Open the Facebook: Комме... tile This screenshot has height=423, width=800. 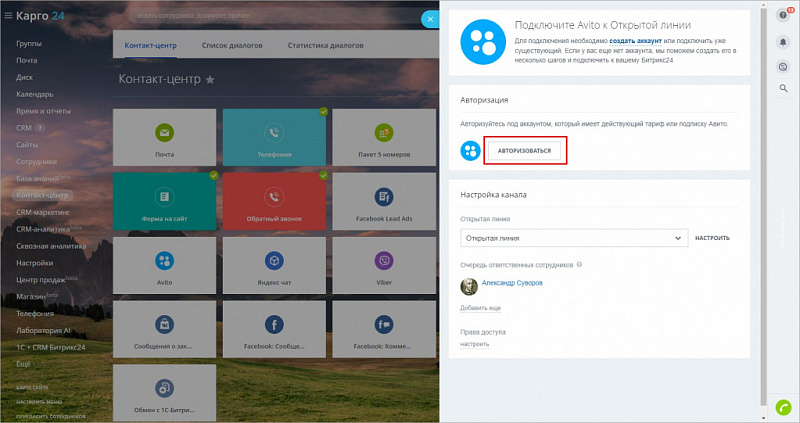(384, 329)
